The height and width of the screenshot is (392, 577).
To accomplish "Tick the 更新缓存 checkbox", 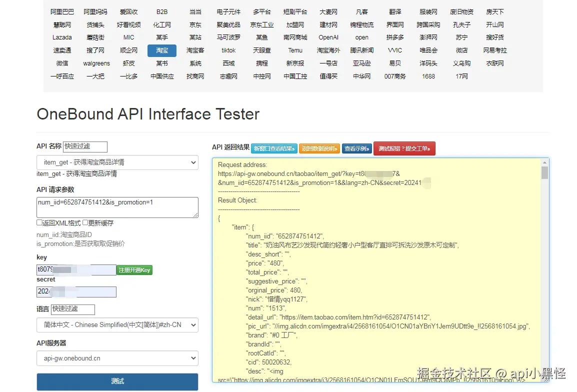I will 85,222.
